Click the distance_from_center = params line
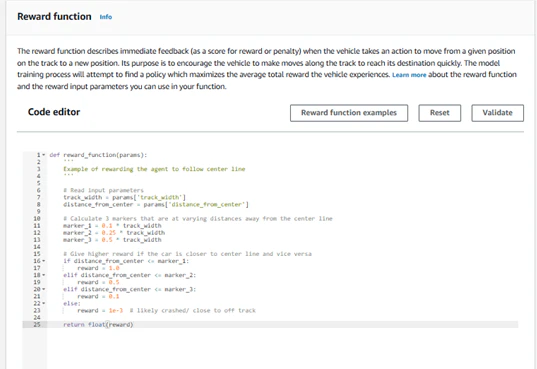 156,205
